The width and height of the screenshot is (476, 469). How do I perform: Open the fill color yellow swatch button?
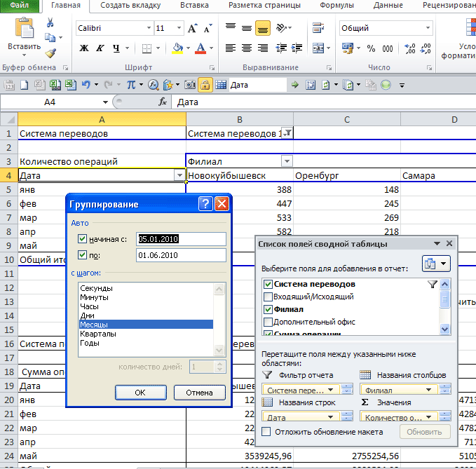coord(177,48)
